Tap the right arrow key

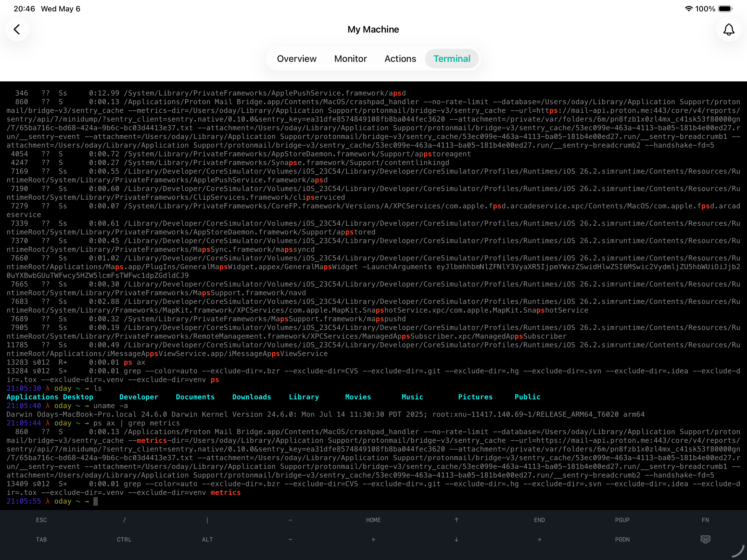tap(539, 540)
